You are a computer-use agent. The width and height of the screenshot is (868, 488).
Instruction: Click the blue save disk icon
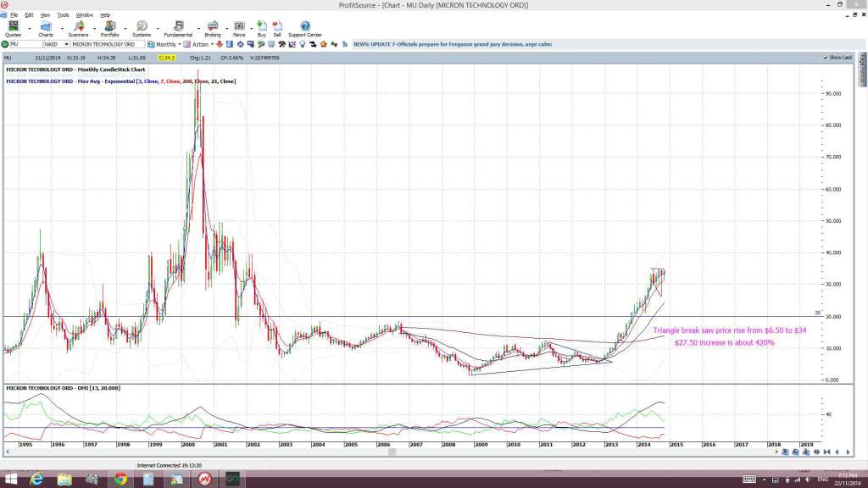(229, 44)
